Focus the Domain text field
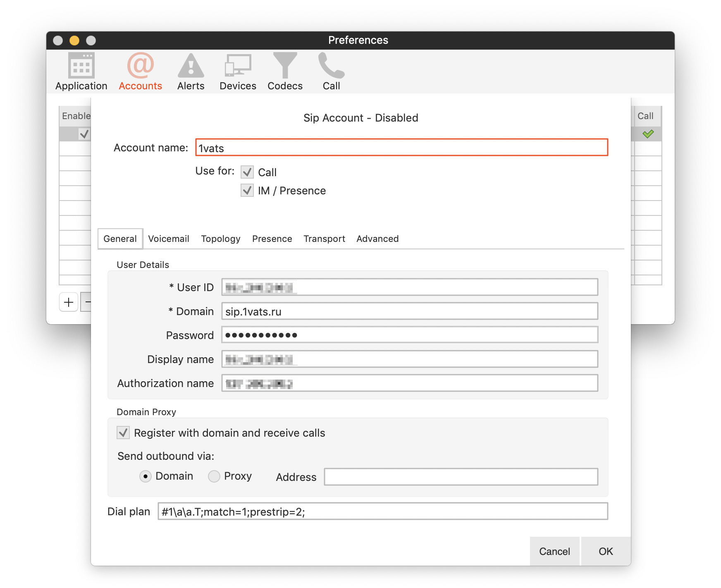Image resolution: width=721 pixels, height=588 pixels. 409,311
